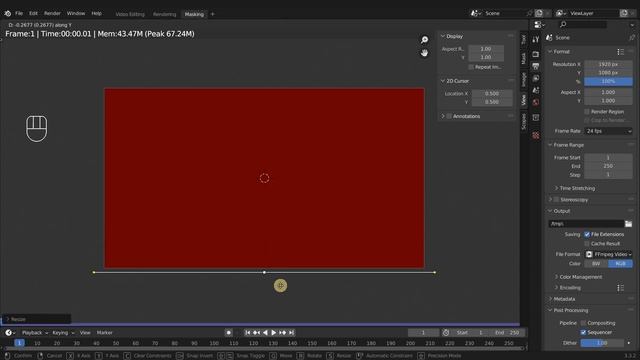Toggle the File Extensions checkbox
Screen dimensions: 640x360
(x=587, y=234)
